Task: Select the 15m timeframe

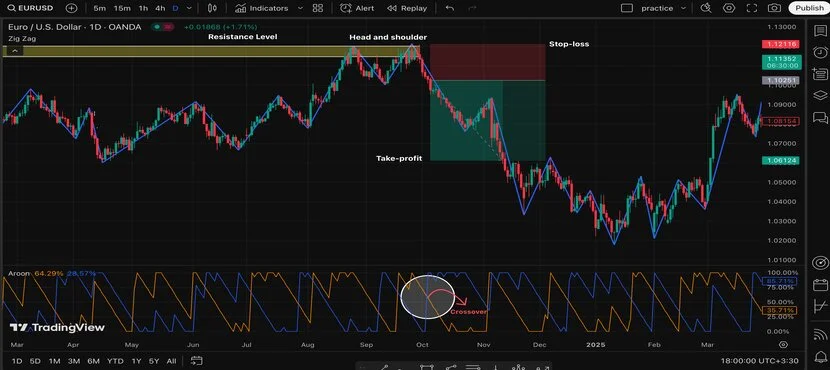Action: click(122, 8)
